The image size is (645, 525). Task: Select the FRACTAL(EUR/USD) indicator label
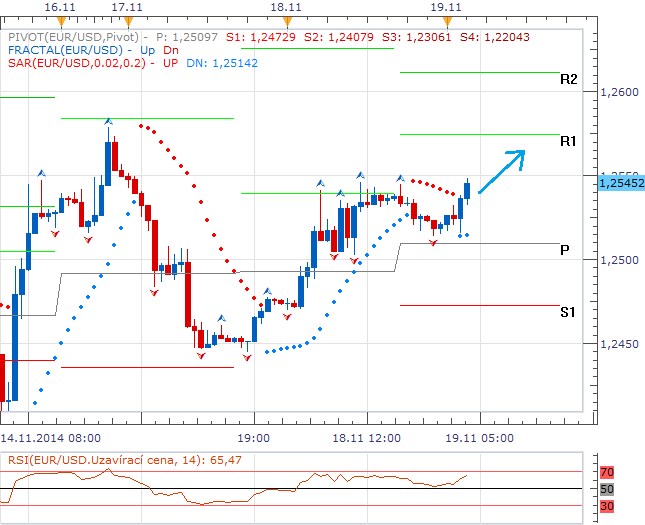tap(64, 49)
